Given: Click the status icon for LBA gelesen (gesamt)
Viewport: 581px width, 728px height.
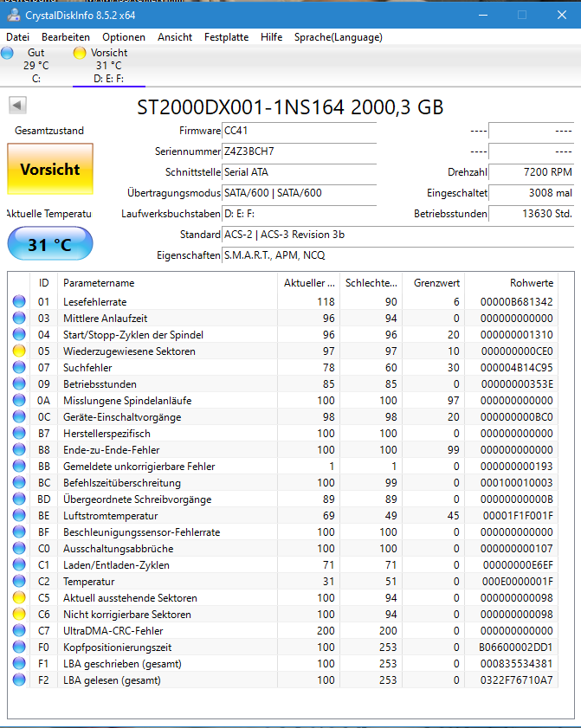Looking at the screenshot, I should coord(19,680).
